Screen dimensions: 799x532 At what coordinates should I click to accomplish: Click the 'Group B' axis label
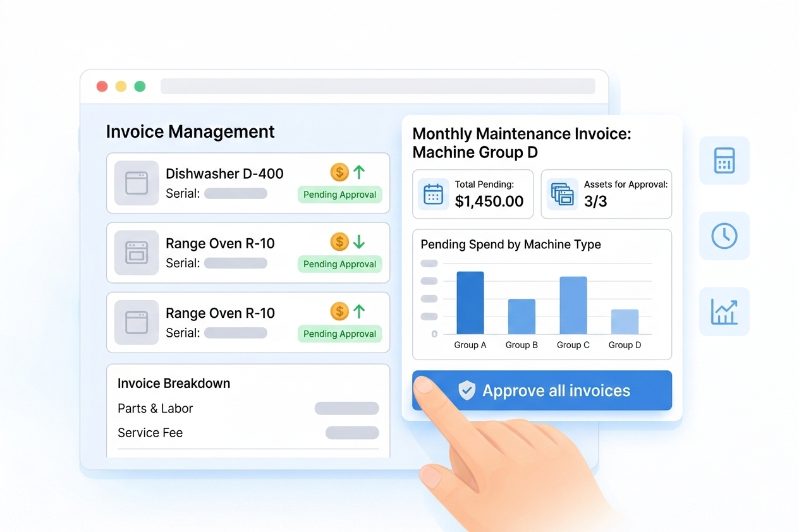pyautogui.click(x=521, y=345)
